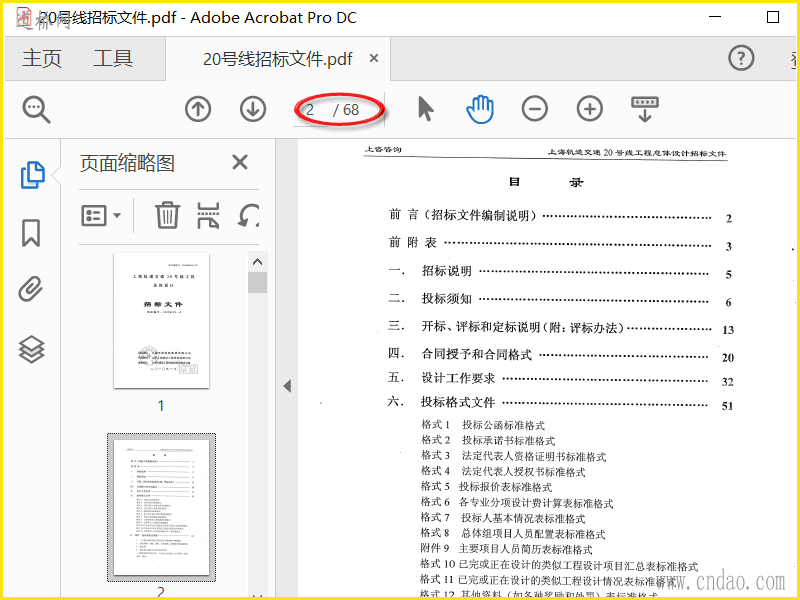Open the attachments paperclip icon

click(x=31, y=289)
